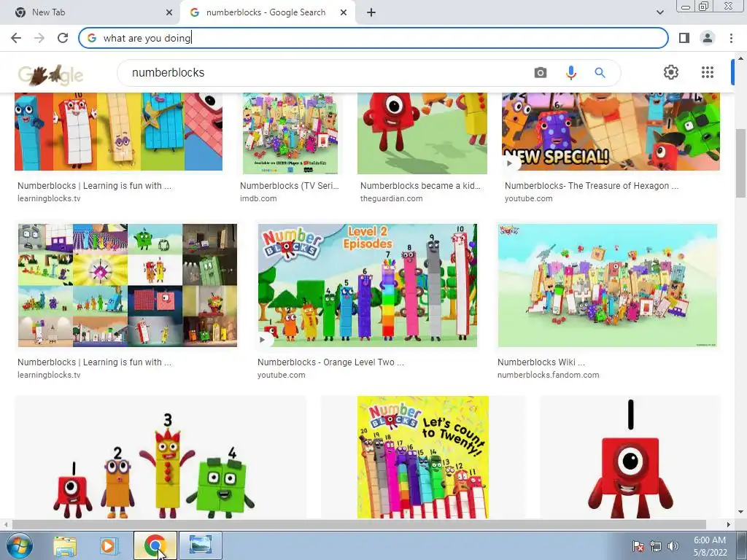
Task: Open the learningblocks.tv collage image result
Action: [127, 285]
